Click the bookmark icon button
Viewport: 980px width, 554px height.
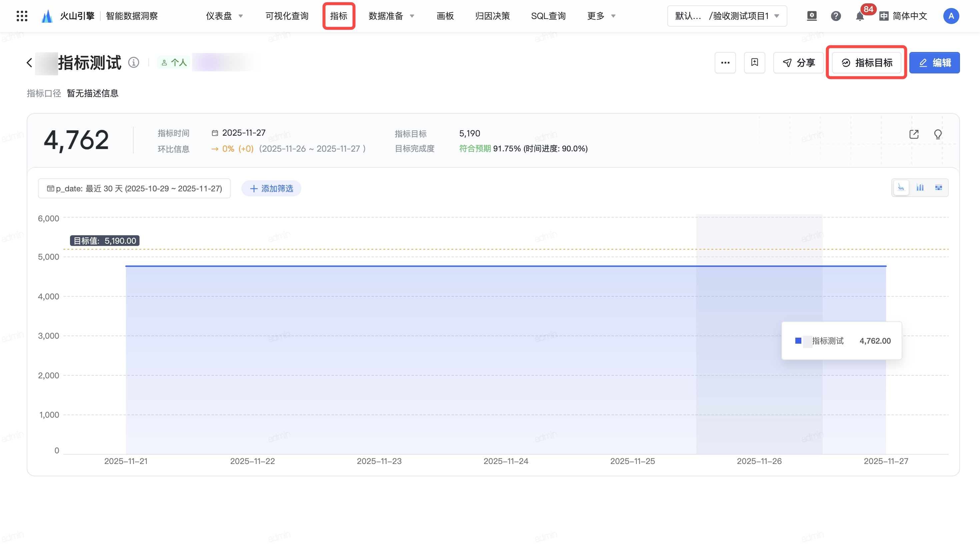pos(754,62)
